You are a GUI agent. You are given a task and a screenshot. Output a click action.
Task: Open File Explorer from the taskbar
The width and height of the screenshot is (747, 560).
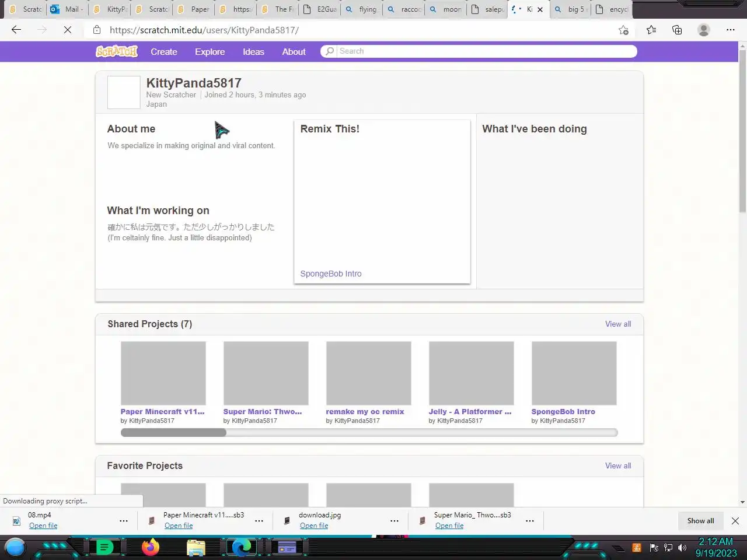pos(196,547)
